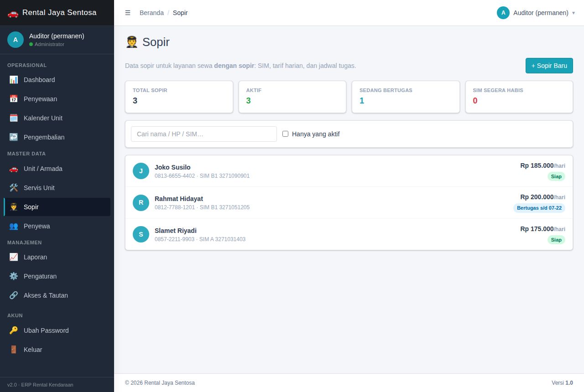584x392 pixels.
Task: Click the Akses & Tautan link icon
Action: (14, 295)
